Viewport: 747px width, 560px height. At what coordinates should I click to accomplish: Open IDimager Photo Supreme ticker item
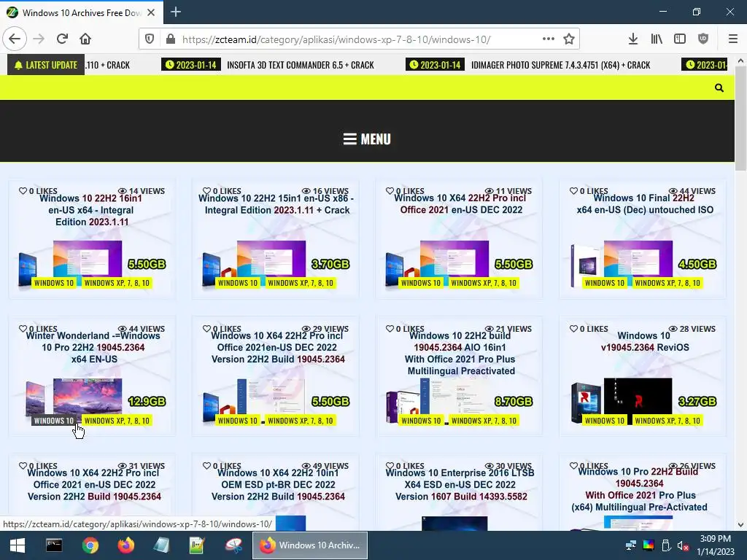click(561, 65)
